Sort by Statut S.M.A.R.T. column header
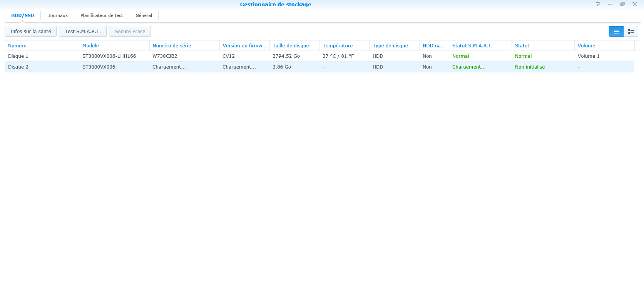Image resolution: width=644 pixels, height=292 pixels. pyautogui.click(x=472, y=45)
